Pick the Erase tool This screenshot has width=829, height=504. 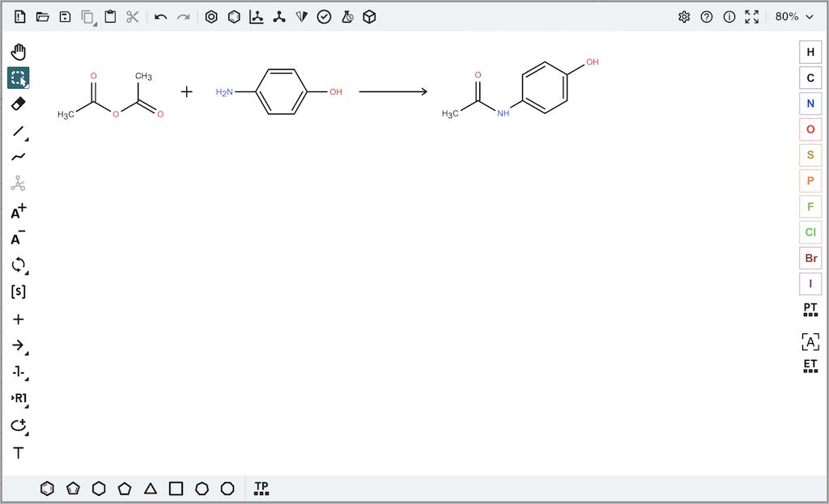click(x=19, y=104)
